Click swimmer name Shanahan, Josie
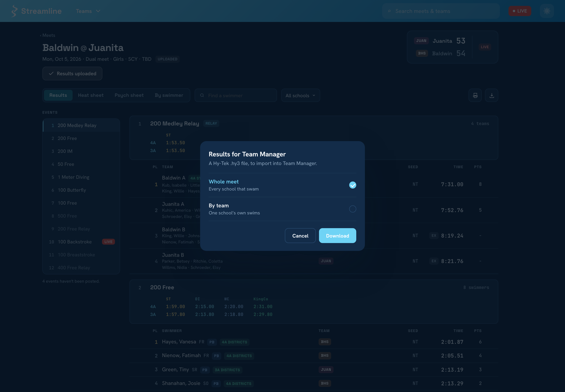This screenshot has width=565, height=392. point(181,383)
